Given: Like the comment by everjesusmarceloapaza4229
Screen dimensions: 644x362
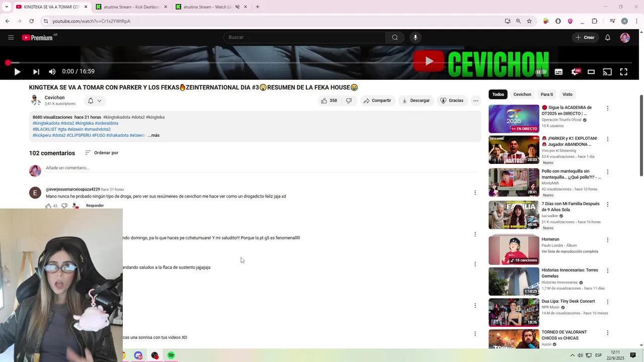Looking at the screenshot, I should click(48, 206).
